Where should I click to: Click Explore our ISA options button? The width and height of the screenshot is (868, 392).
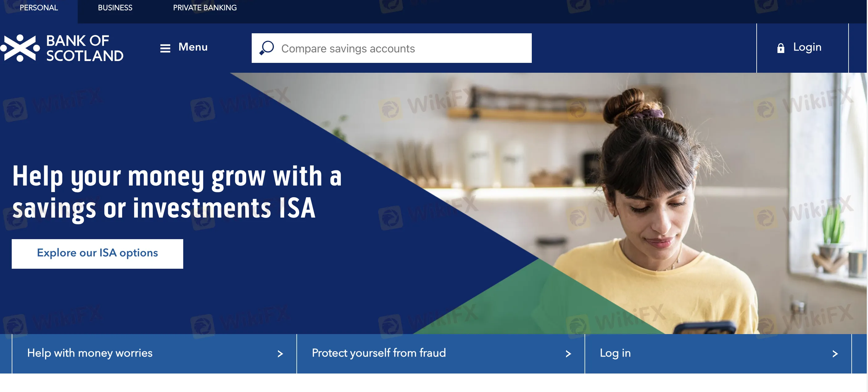pos(97,254)
